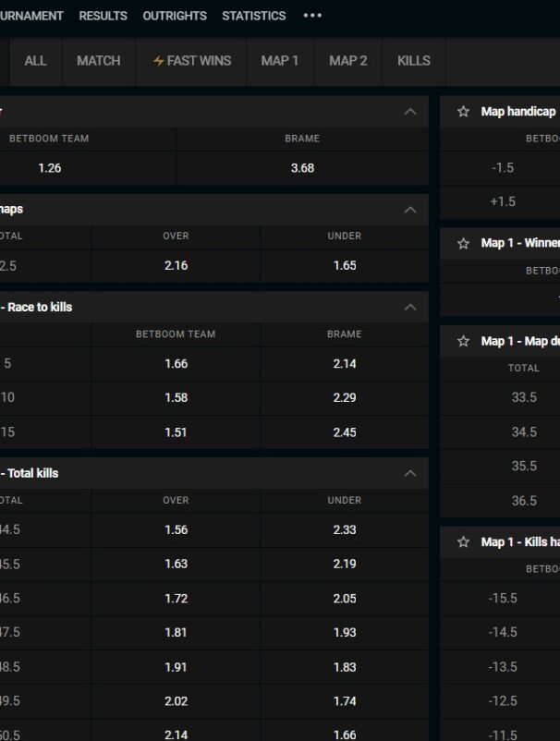Collapse the match winner section
The width and height of the screenshot is (560, 741).
click(410, 112)
